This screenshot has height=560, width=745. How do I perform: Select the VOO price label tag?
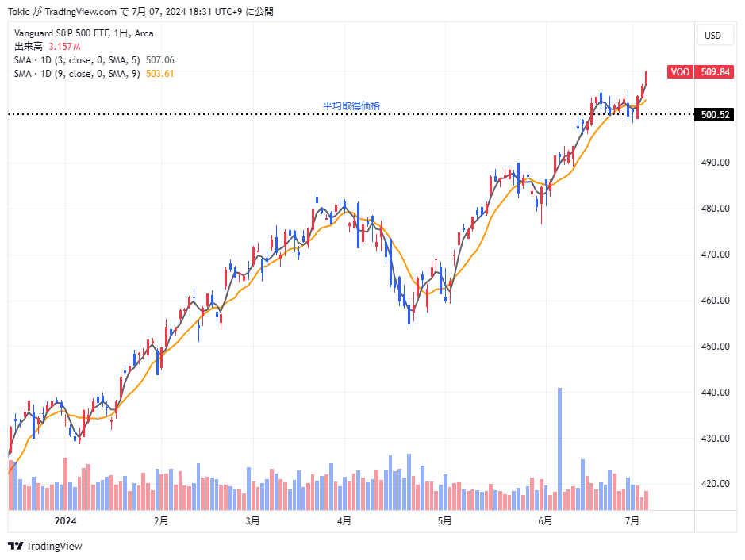[680, 71]
